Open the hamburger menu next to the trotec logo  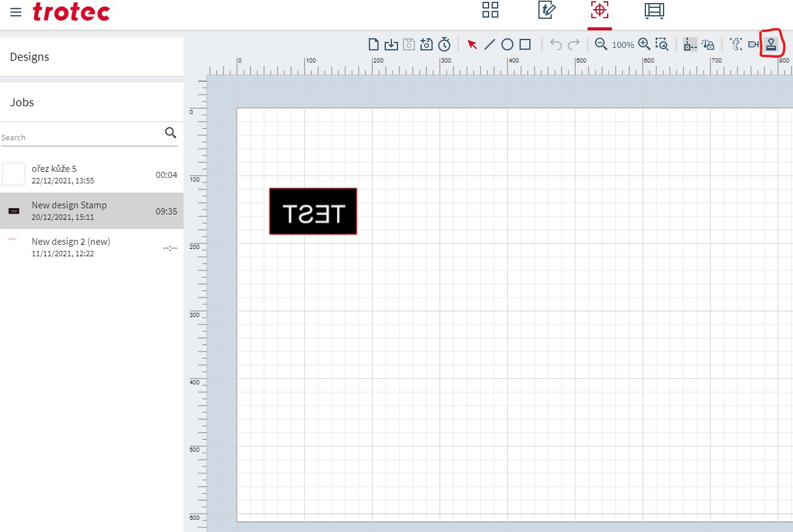point(16,12)
